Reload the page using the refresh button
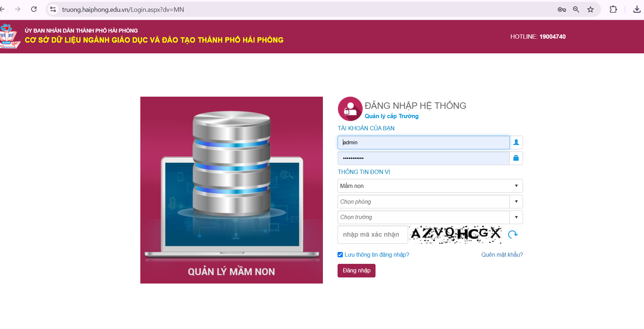The width and height of the screenshot is (644, 329). 34,9
